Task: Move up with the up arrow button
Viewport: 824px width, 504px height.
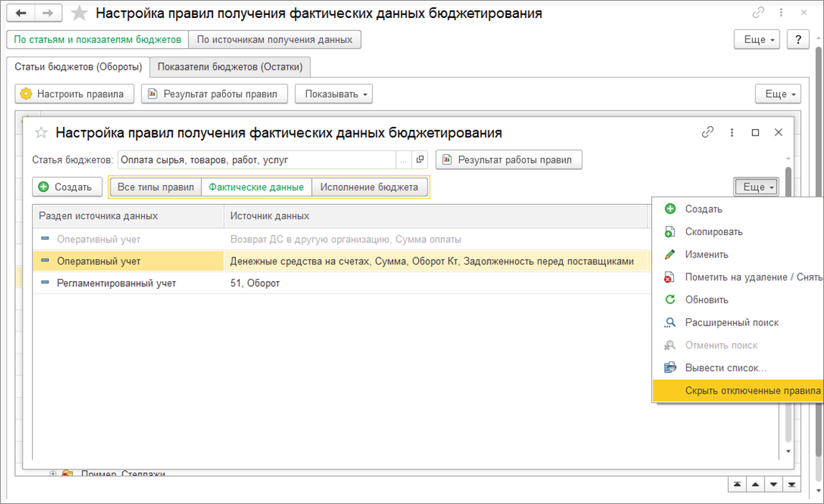Action: [x=755, y=484]
